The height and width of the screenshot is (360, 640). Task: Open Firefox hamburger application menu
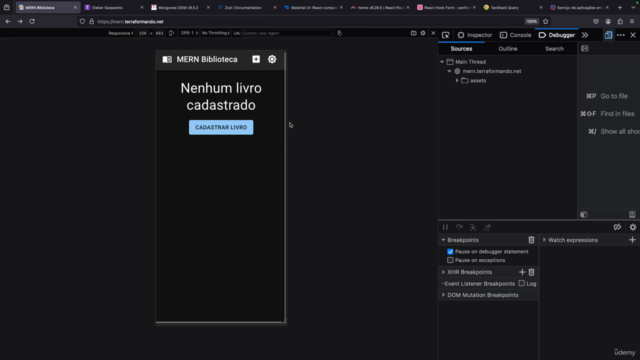(632, 21)
